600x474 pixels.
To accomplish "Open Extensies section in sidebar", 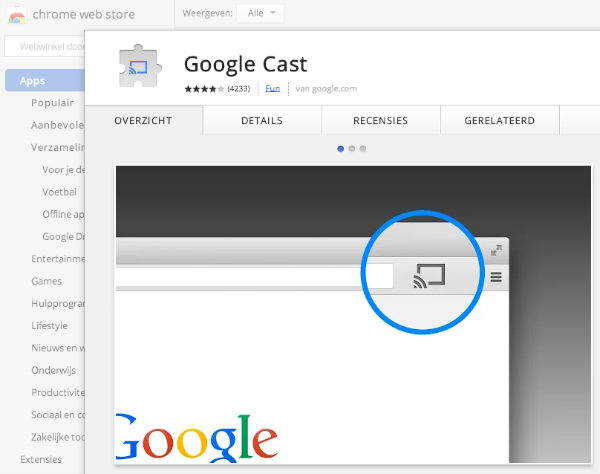I will click(x=41, y=459).
